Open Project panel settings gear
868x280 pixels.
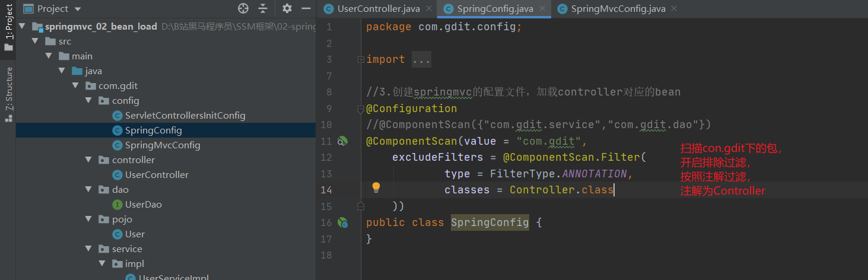(x=287, y=8)
